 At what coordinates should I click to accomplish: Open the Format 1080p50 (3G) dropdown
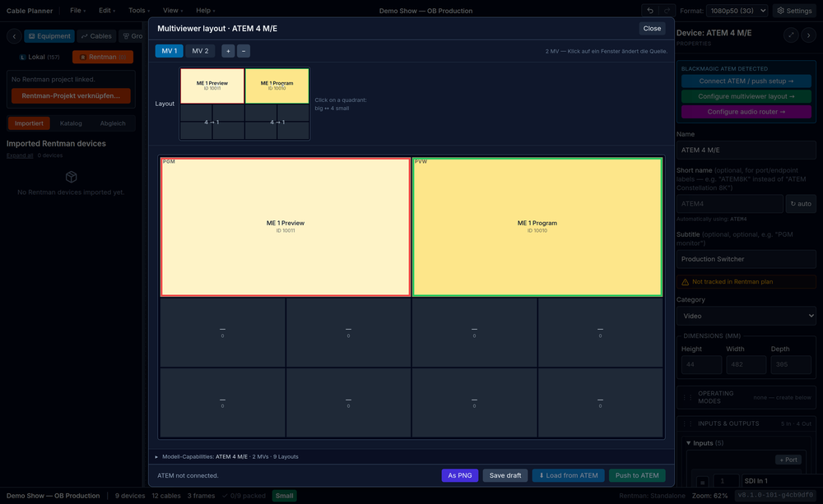click(737, 11)
